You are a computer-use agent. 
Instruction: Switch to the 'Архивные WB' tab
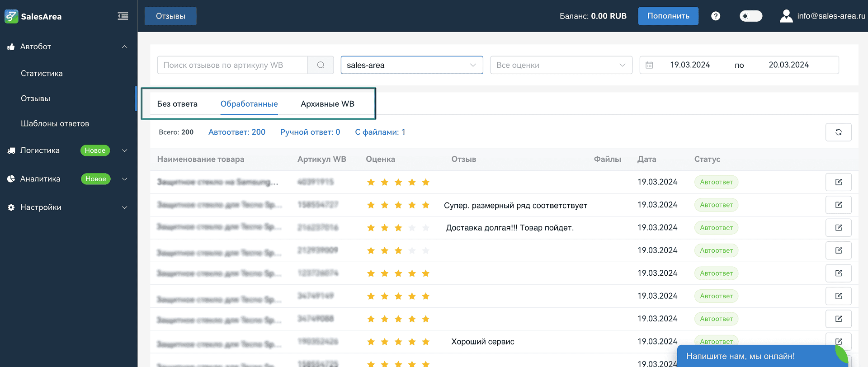[327, 104]
